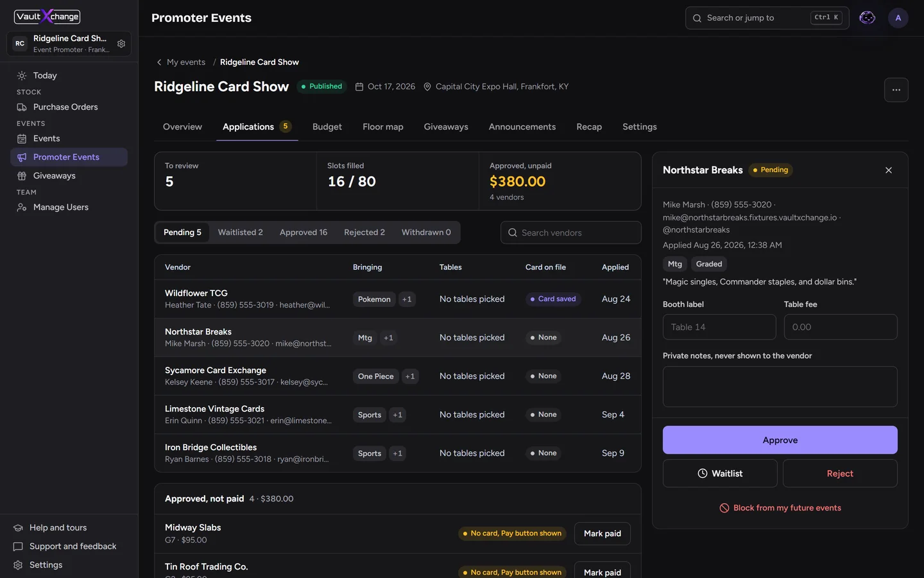Image resolution: width=924 pixels, height=578 pixels.
Task: Open Giveaways in the sidebar
Action: tap(69, 175)
